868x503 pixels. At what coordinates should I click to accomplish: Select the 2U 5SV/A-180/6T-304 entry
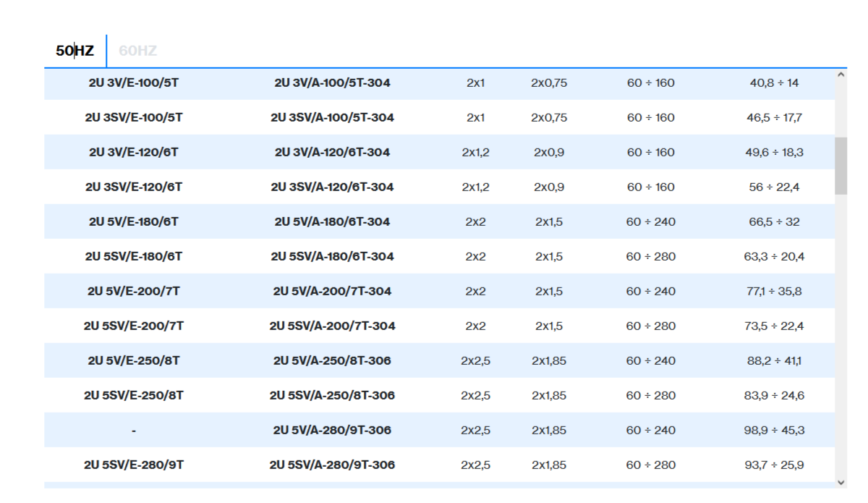[x=332, y=256]
